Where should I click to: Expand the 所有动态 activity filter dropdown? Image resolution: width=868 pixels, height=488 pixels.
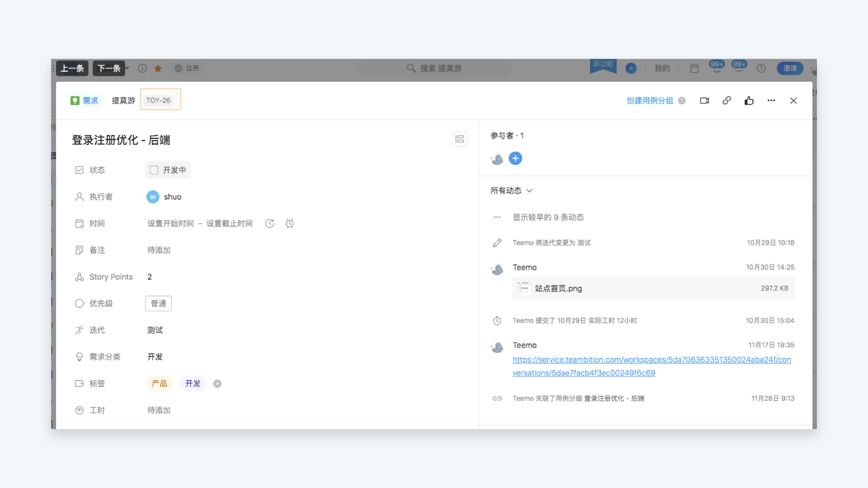(511, 191)
